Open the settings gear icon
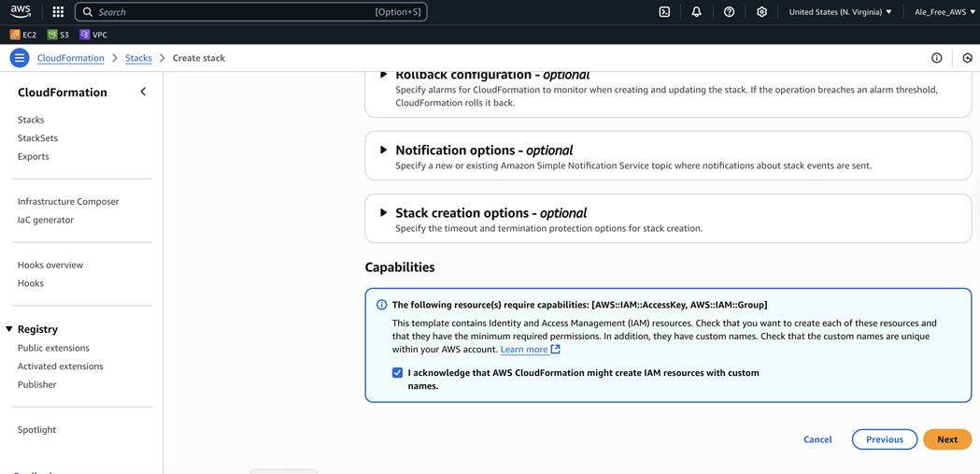Image resolution: width=980 pixels, height=474 pixels. [761, 12]
